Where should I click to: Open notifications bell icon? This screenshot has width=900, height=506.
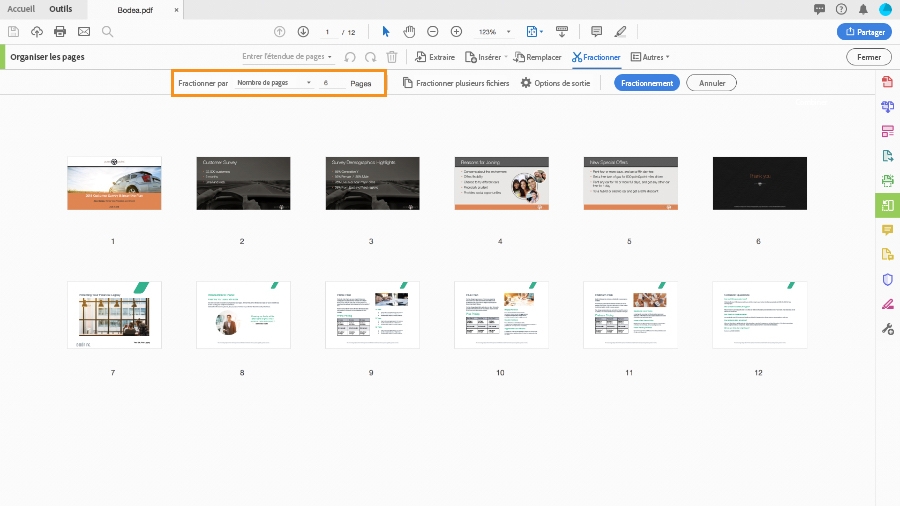pos(863,9)
